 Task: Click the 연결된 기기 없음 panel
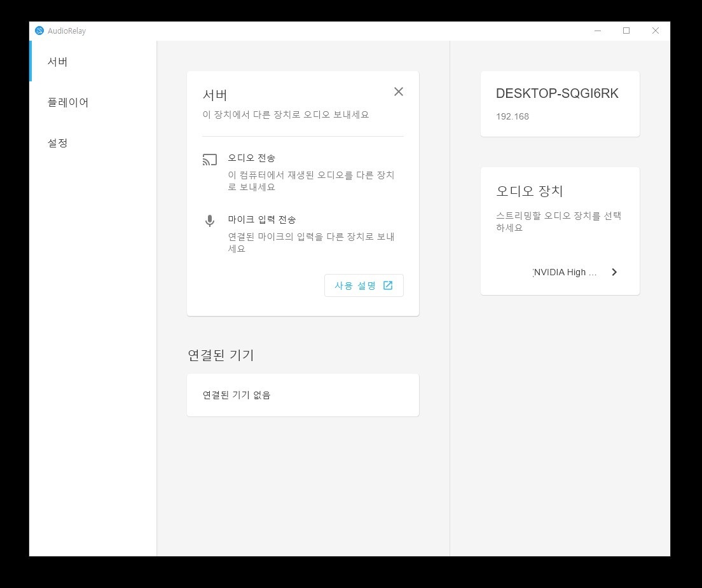click(303, 395)
